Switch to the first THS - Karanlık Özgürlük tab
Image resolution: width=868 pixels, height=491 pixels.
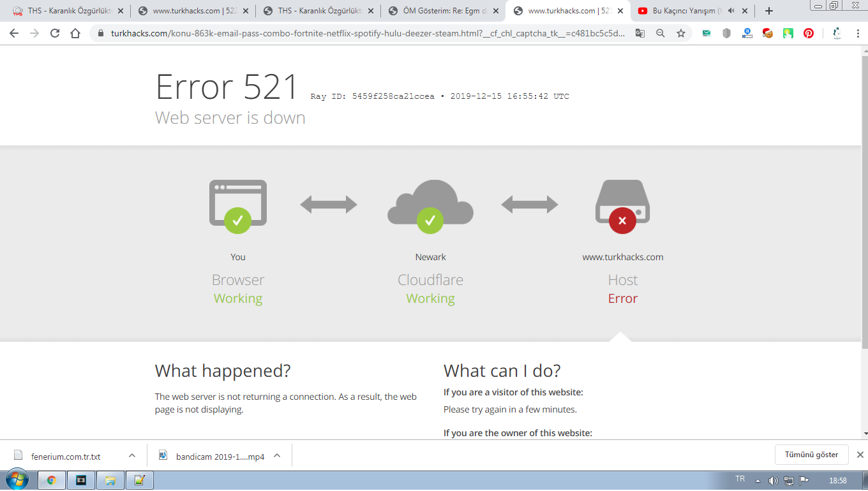click(68, 11)
